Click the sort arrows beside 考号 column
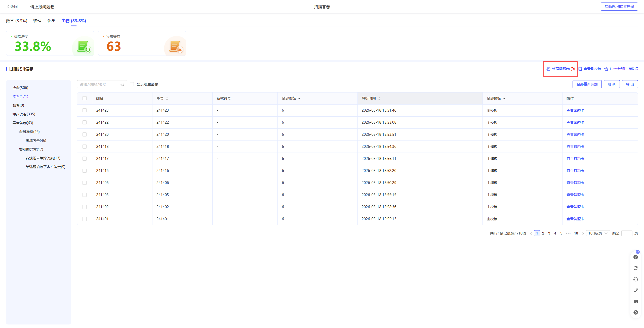Screen dimensions: 644x328 pos(167,99)
